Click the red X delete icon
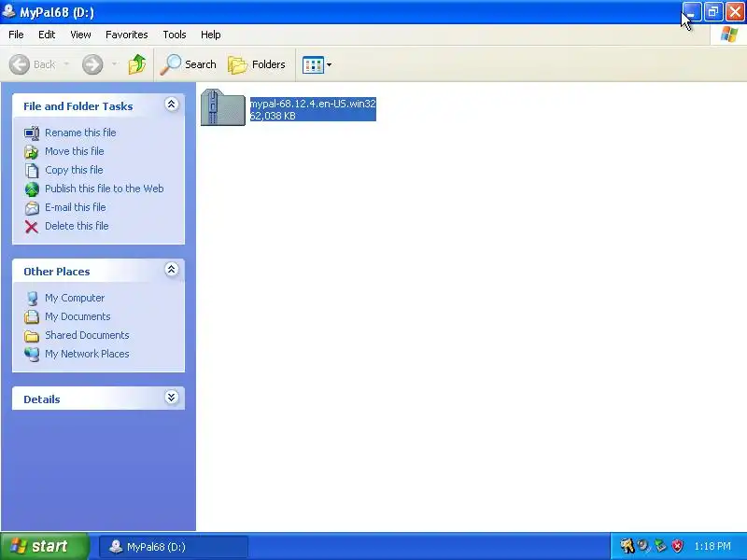The width and height of the screenshot is (747, 560). coord(32,227)
